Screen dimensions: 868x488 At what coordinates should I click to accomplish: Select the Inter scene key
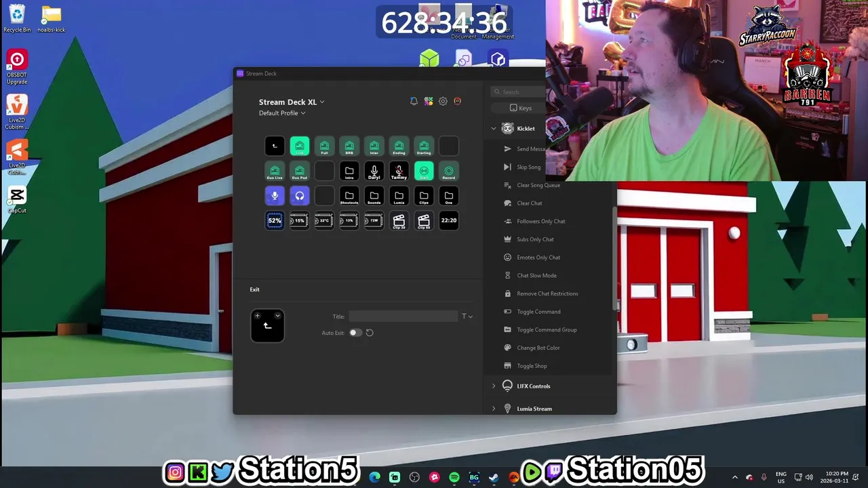pyautogui.click(x=374, y=146)
